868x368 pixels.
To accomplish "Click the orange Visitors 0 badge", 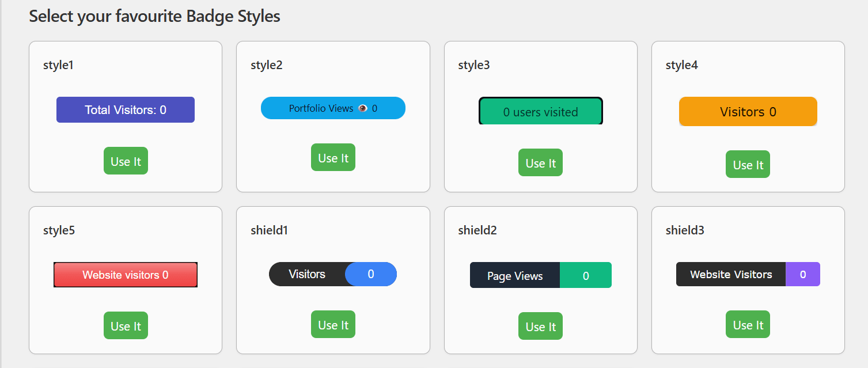I will 748,112.
